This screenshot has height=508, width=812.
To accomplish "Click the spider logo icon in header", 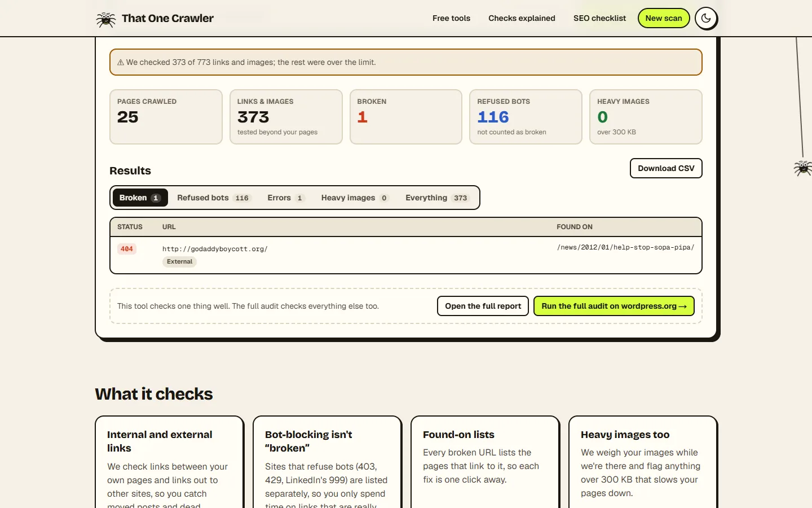I will coord(105,19).
